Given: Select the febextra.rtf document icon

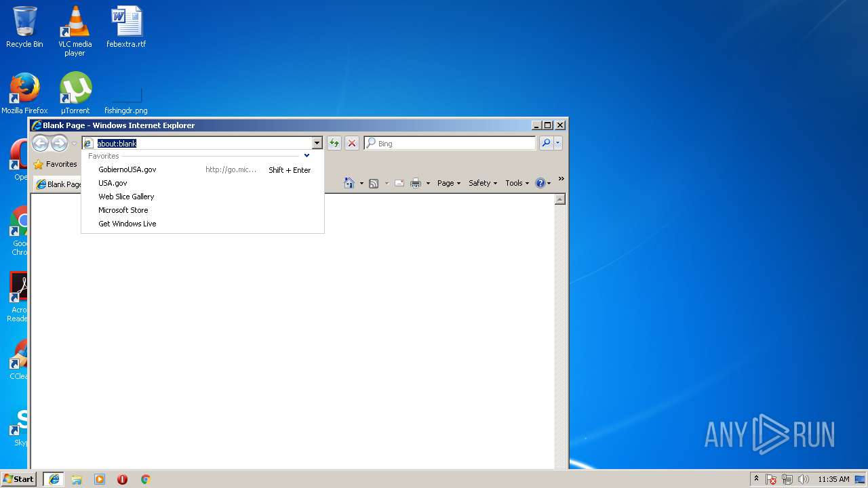Looking at the screenshot, I should coord(126,27).
